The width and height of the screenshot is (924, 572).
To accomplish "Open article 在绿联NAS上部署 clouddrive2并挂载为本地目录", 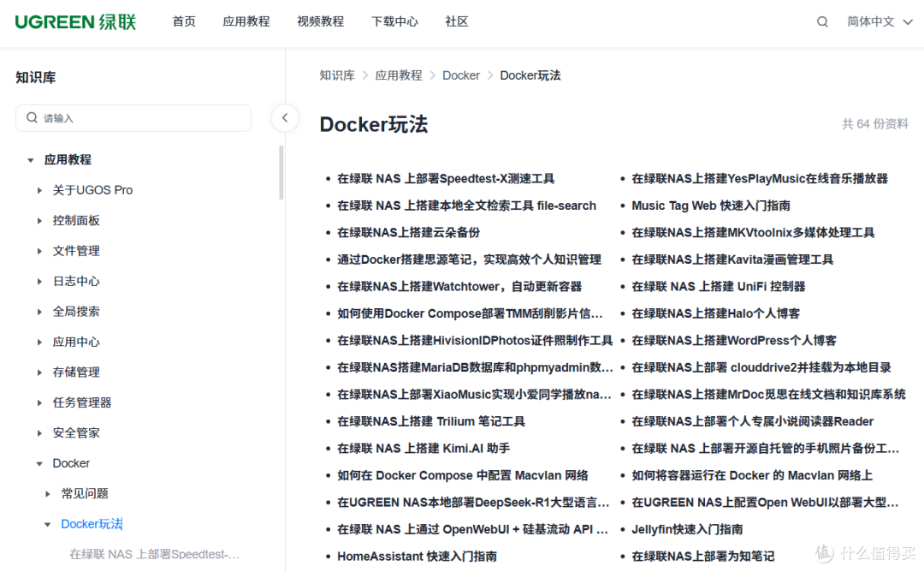I will 761,368.
